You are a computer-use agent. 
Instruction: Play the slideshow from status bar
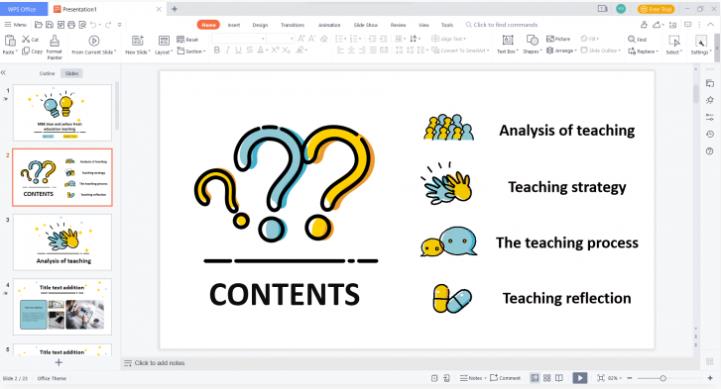pyautogui.click(x=580, y=378)
